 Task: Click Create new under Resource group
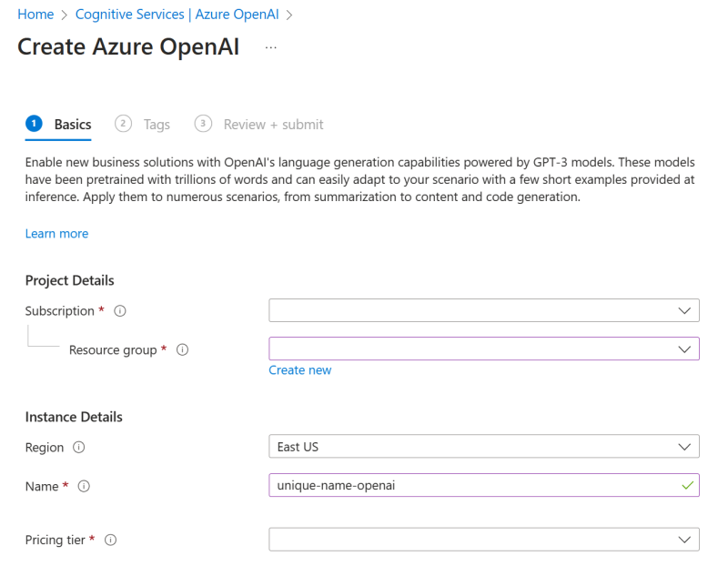[x=300, y=369]
